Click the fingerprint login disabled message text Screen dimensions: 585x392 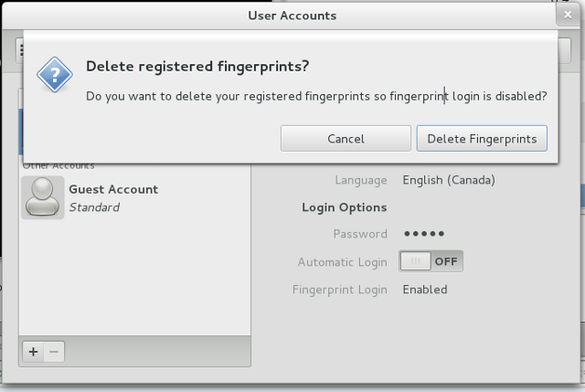point(316,96)
